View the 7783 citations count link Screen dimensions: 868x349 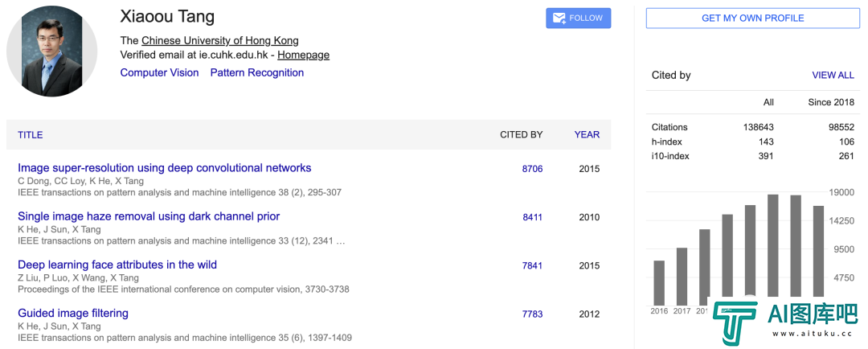tap(532, 314)
